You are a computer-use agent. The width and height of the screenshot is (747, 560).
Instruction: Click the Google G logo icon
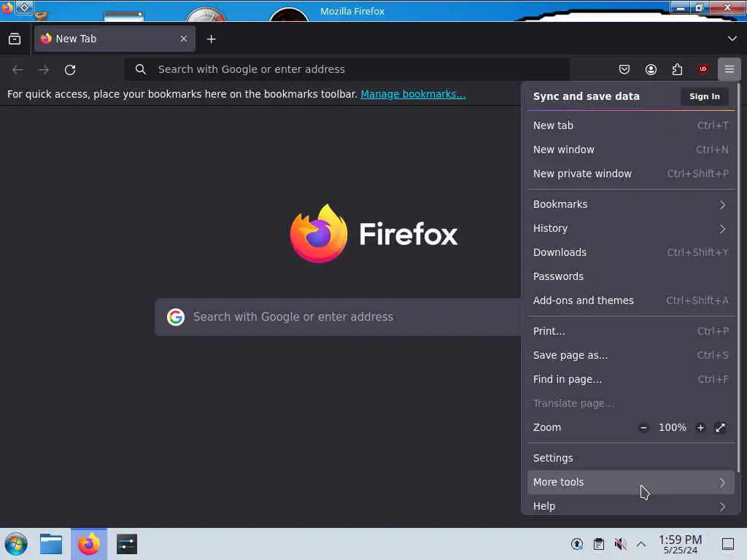click(x=175, y=317)
